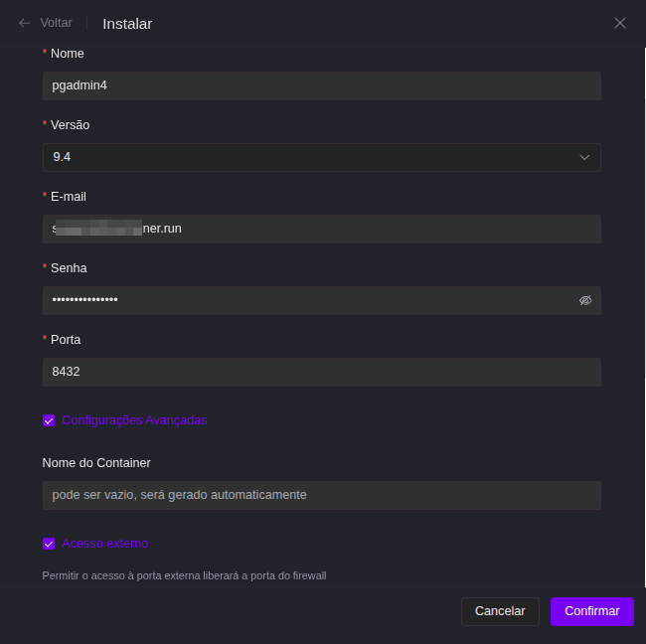Click the back arrow icon
The height and width of the screenshot is (644, 646).
point(24,23)
